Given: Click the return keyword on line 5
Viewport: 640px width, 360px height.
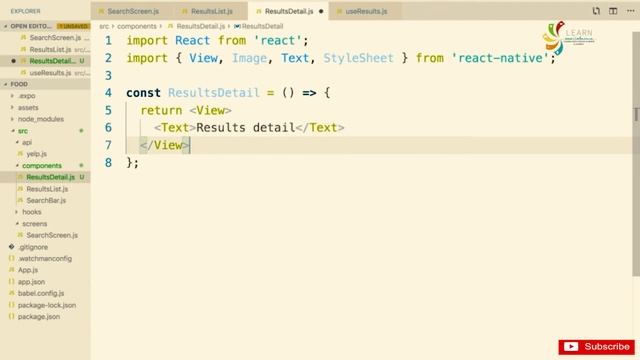Looking at the screenshot, I should tap(161, 111).
